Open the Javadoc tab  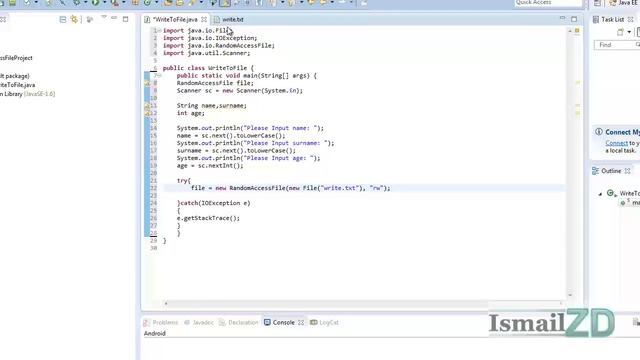tap(199, 322)
